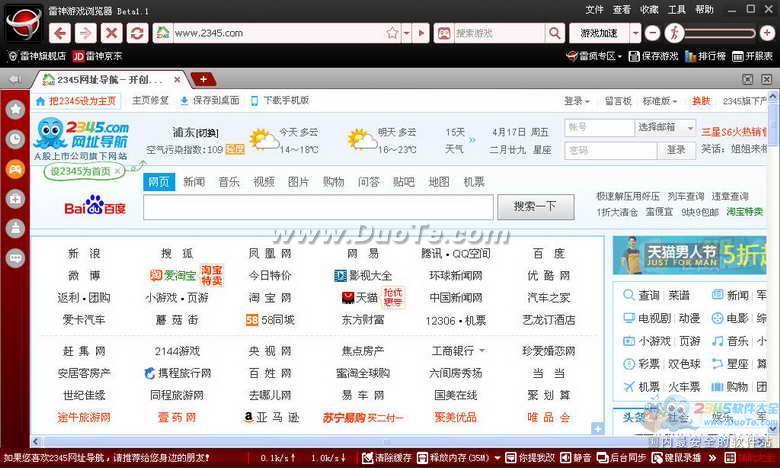Select the 新闻 search tab
The width and height of the screenshot is (780, 468).
(194, 182)
